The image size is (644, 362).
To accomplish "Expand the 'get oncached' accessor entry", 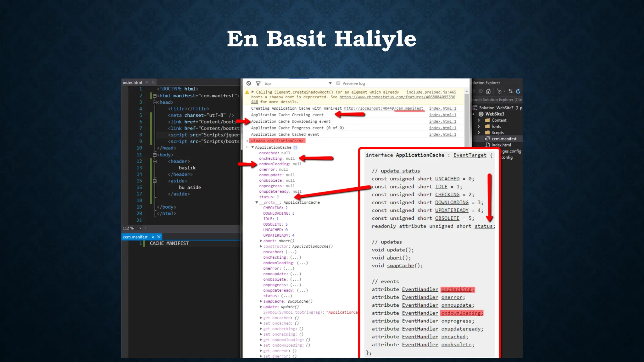I will point(261,318).
